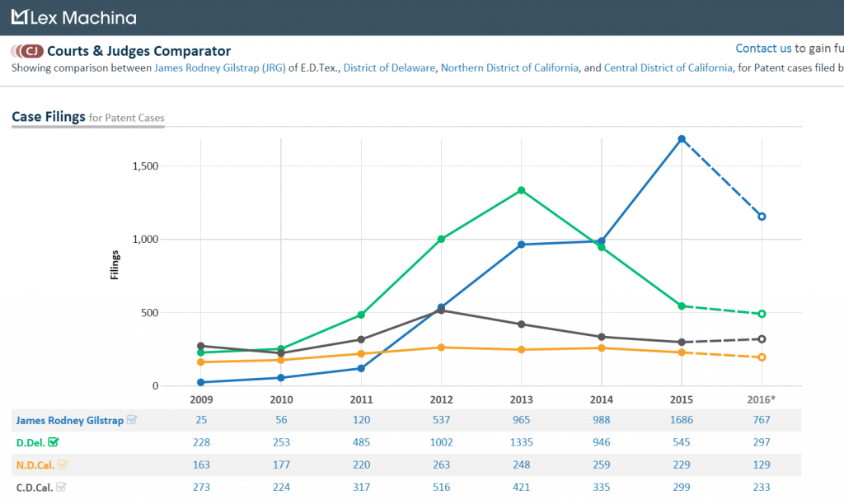Click N.D.Cal.'s 2016 filings value 129

[762, 464]
